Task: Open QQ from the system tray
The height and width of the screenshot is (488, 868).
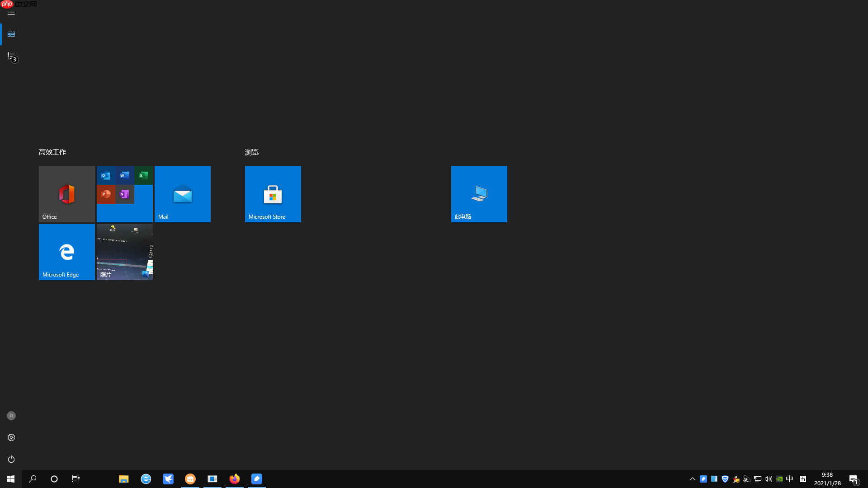Action: (736, 479)
